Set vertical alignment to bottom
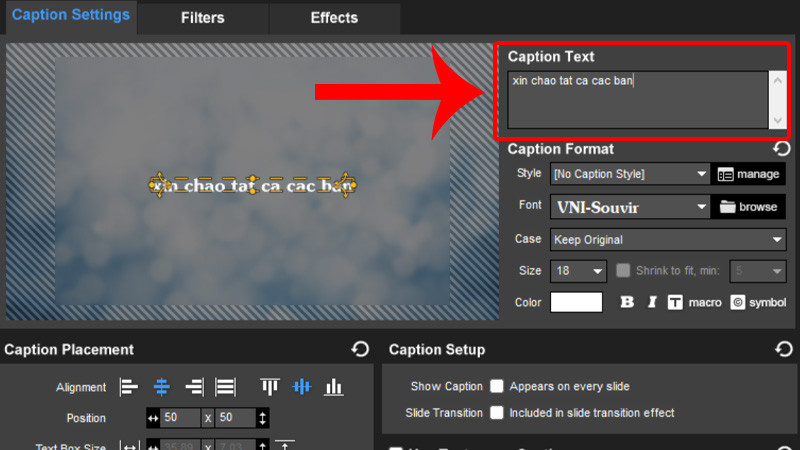 pos(334,387)
